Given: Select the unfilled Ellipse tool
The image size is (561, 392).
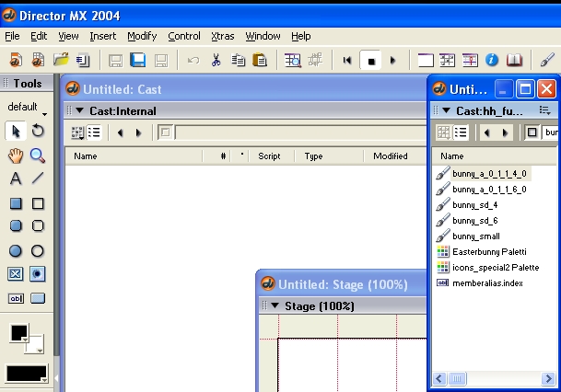Looking at the screenshot, I should click(38, 251).
